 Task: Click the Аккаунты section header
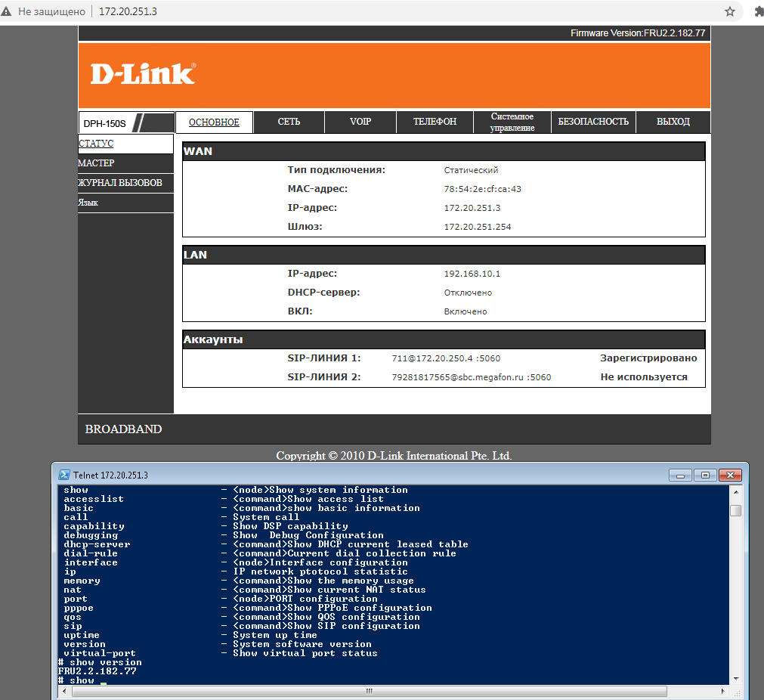click(x=444, y=339)
